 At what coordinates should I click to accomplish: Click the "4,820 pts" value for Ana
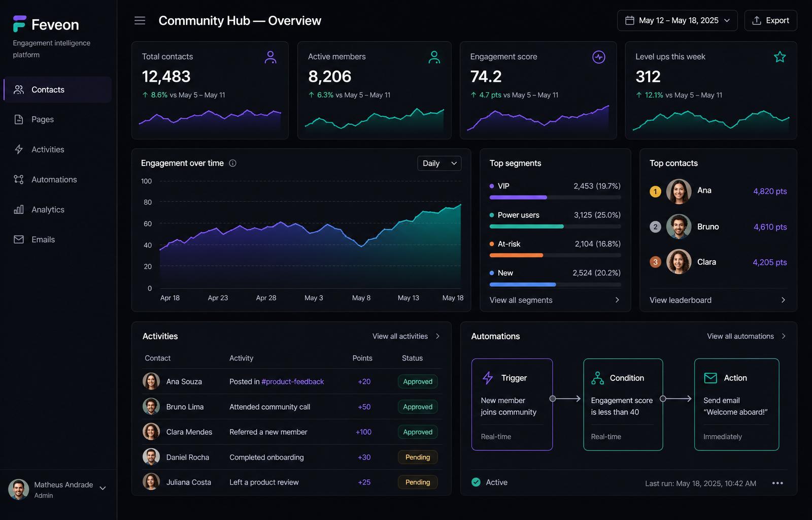click(770, 191)
